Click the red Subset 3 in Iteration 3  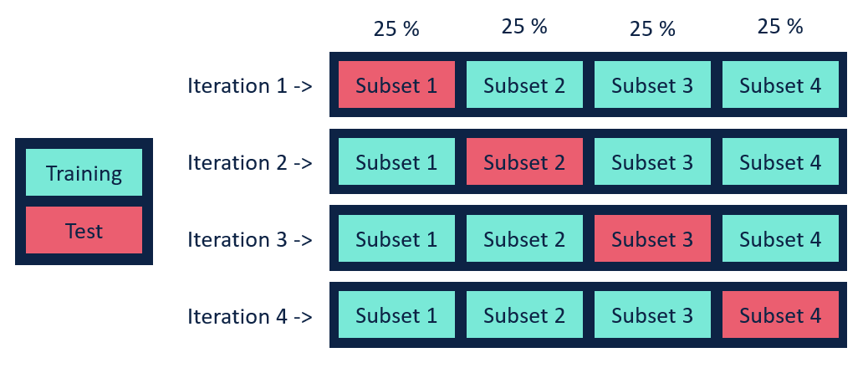pyautogui.click(x=652, y=238)
